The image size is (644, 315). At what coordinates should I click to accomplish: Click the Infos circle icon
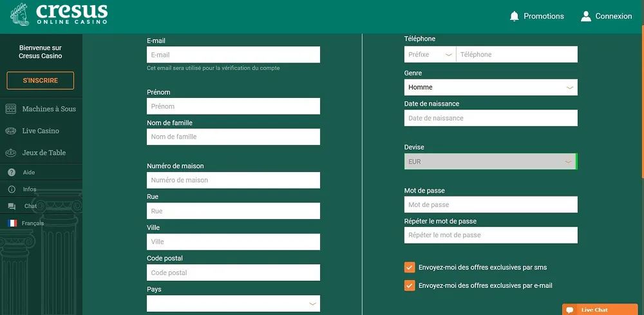click(x=12, y=189)
